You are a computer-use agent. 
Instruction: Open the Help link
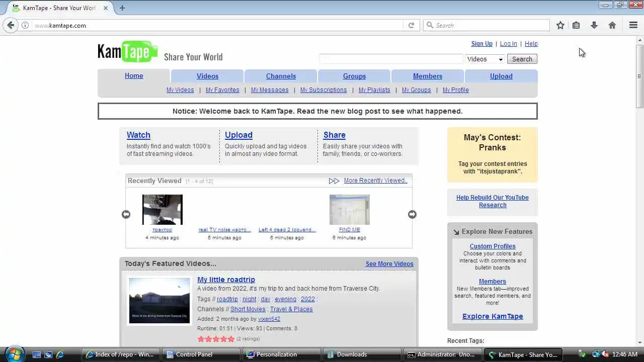[x=531, y=44]
